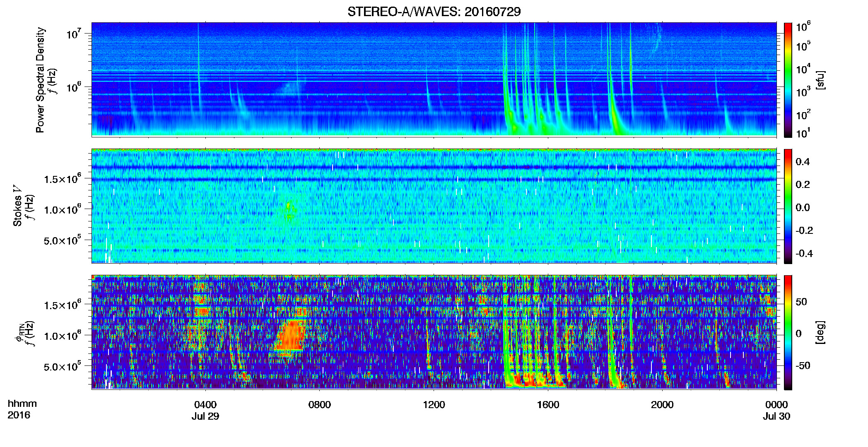Click the 1200 time tick label
The height and width of the screenshot is (447, 868).
[434, 404]
